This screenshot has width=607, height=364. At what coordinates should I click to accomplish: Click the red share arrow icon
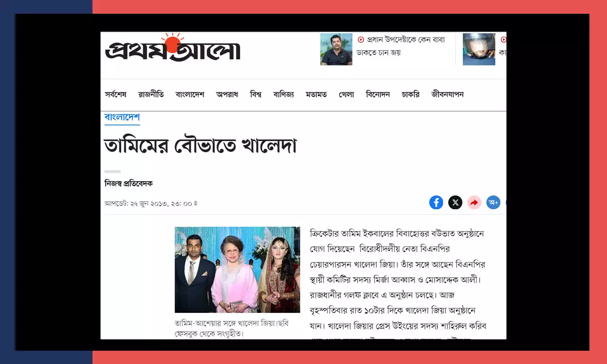tap(474, 203)
